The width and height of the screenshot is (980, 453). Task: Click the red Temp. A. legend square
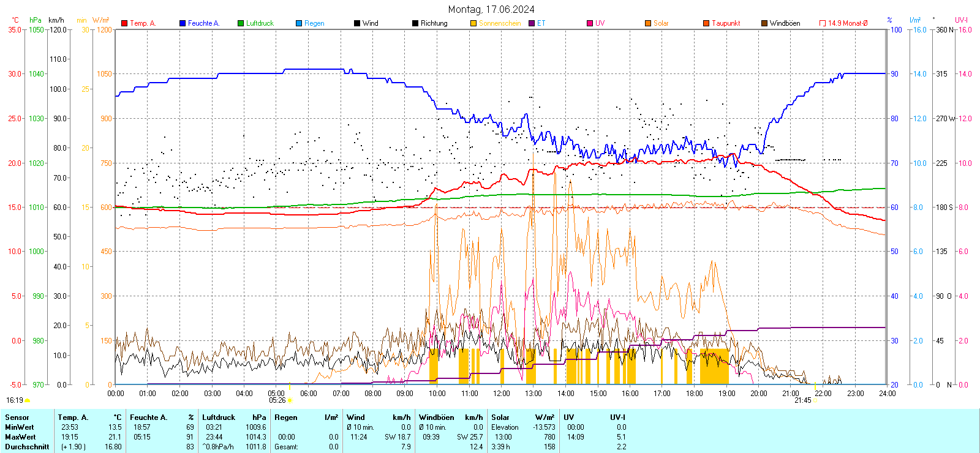click(x=124, y=23)
